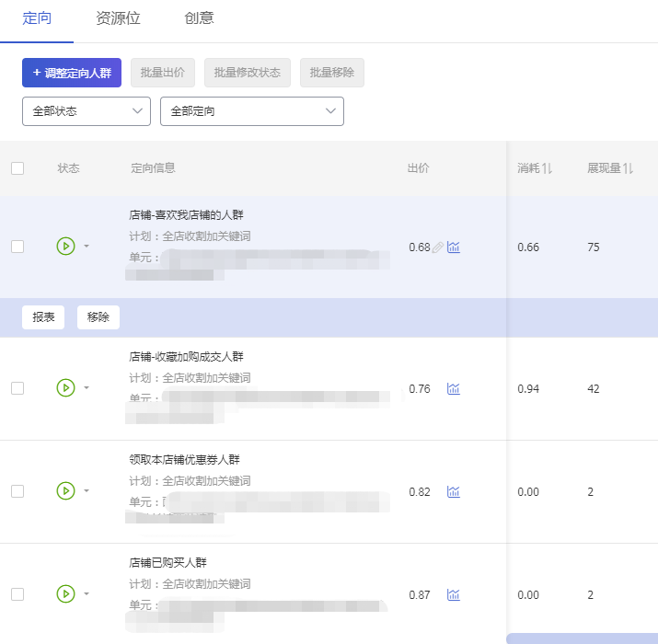658x644 pixels.
Task: Toggle play status icon for 店铺-收藏加购成交人群
Action: (66, 388)
